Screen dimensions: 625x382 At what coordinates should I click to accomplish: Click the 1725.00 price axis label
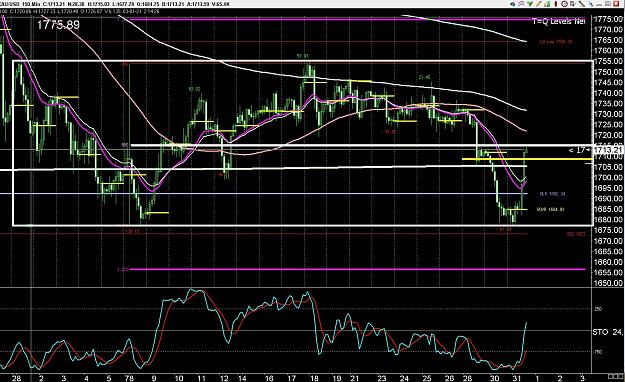coord(608,125)
